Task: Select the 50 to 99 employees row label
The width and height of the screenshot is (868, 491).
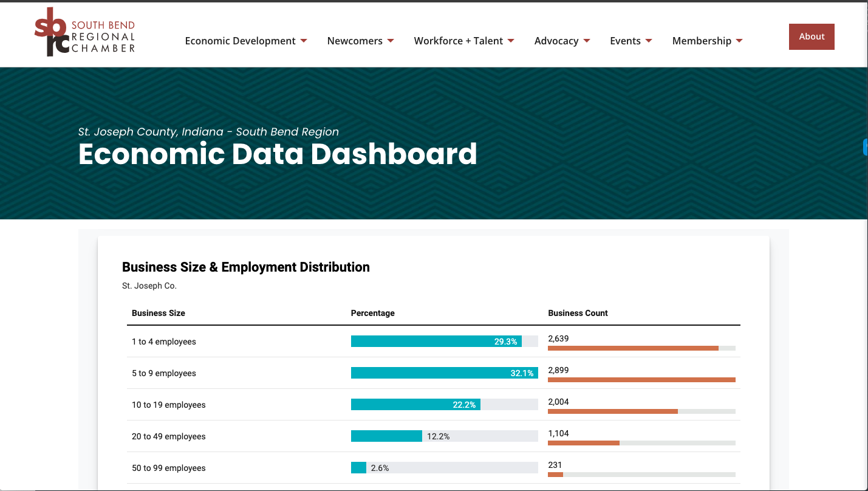Action: tap(169, 468)
